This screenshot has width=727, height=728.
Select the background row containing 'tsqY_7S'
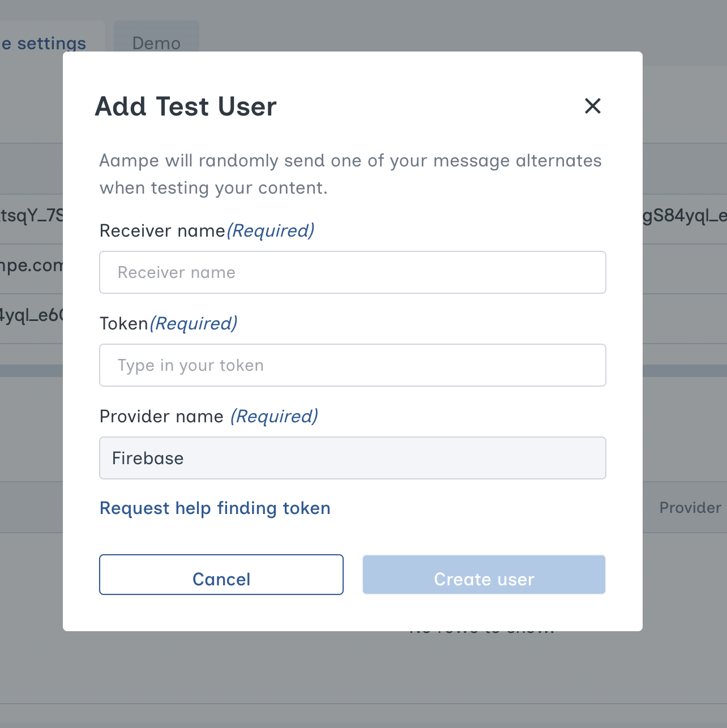31,216
